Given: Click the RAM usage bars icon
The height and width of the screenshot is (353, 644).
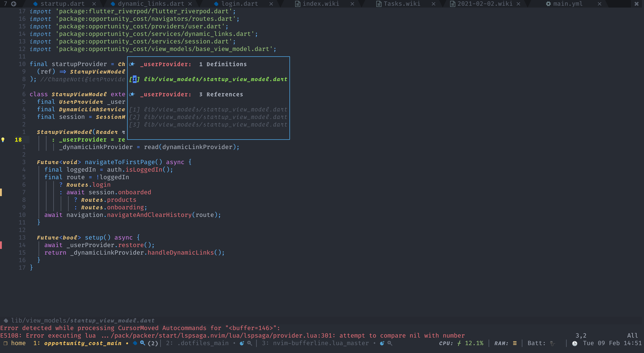Looking at the screenshot, I should (515, 343).
